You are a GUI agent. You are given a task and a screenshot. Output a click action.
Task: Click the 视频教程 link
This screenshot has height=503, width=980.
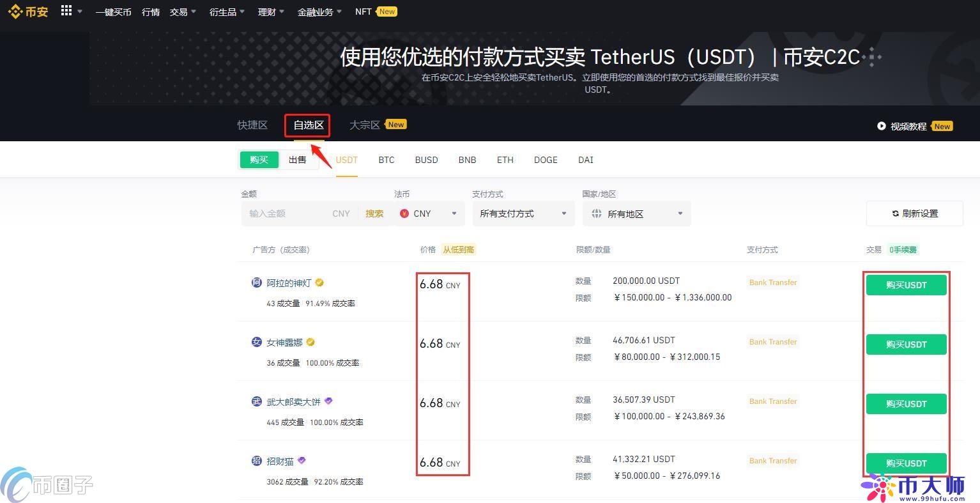click(908, 126)
